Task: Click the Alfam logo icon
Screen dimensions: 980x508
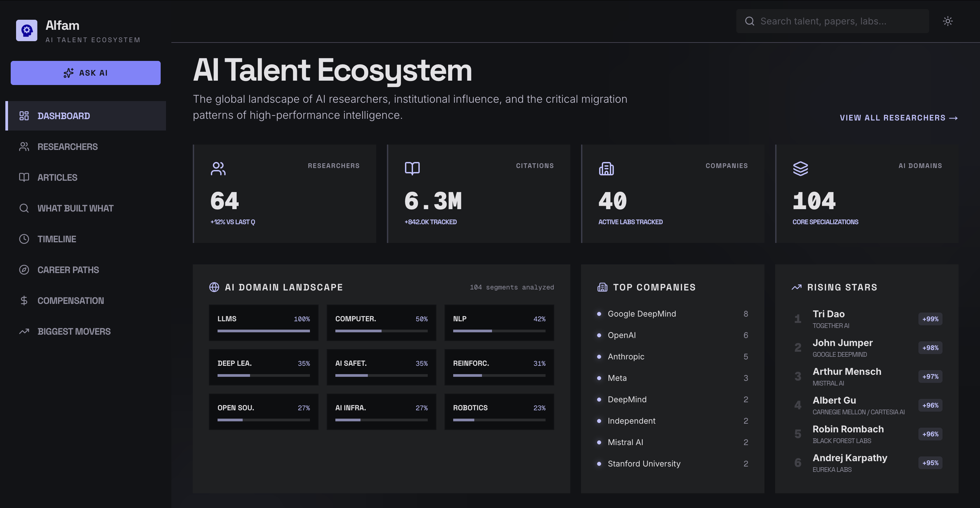Action: click(x=27, y=30)
